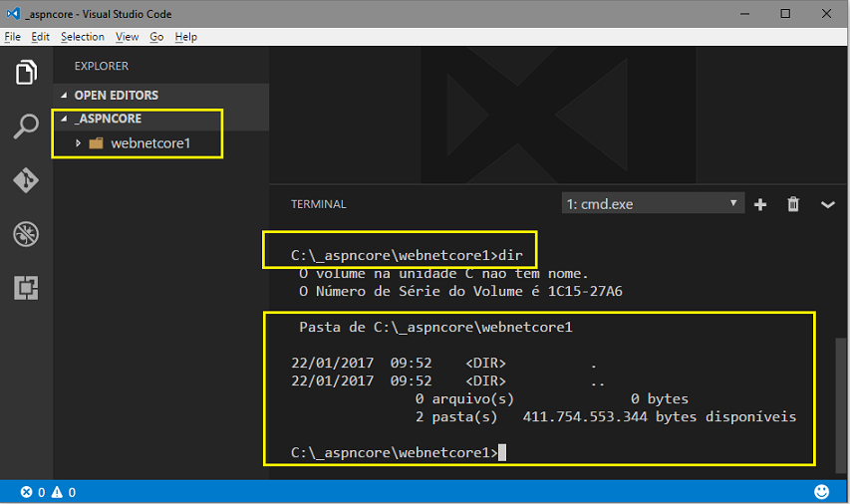Close the Visual Studio Code window

coord(826,14)
